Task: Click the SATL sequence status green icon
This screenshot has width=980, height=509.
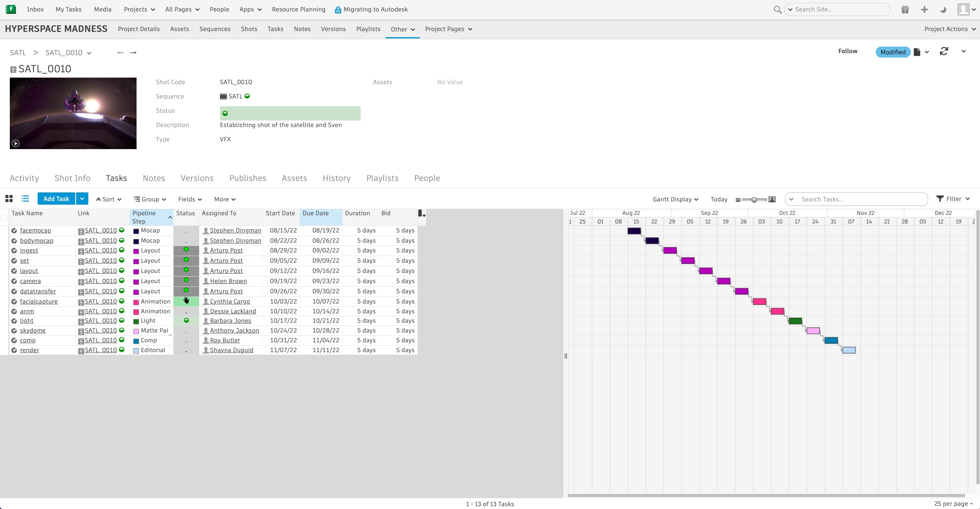Action: 247,96
